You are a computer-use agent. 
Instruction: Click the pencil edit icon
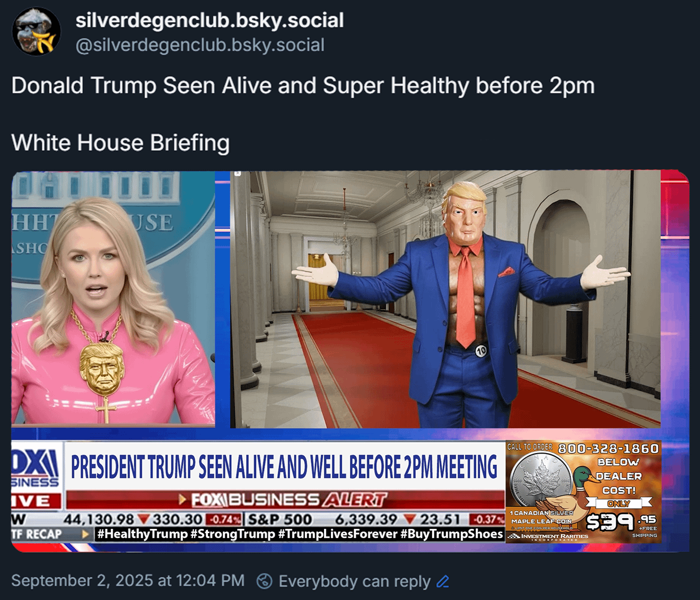[443, 581]
